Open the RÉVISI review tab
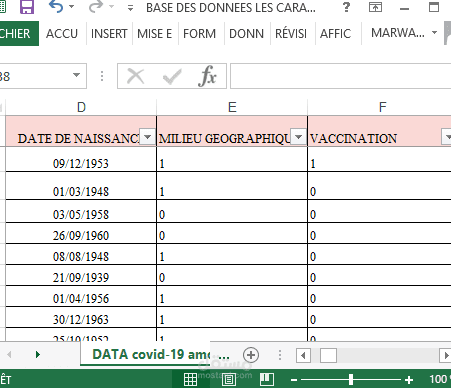This screenshot has height=388, width=451. 291,34
